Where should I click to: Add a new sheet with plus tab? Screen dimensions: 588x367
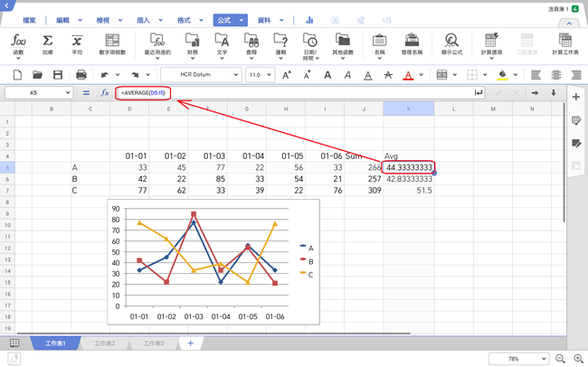pyautogui.click(x=191, y=343)
